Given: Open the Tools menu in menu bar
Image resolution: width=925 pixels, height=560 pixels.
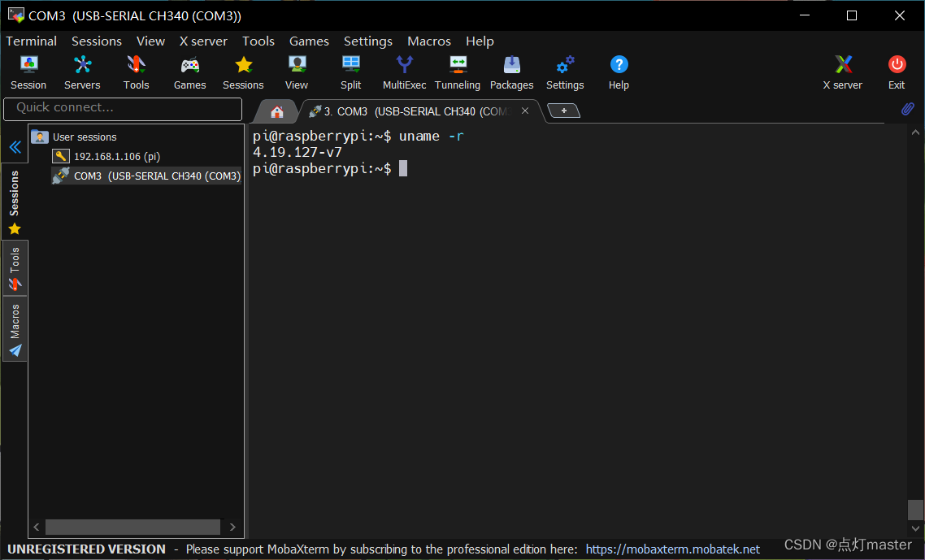Looking at the screenshot, I should click(258, 41).
